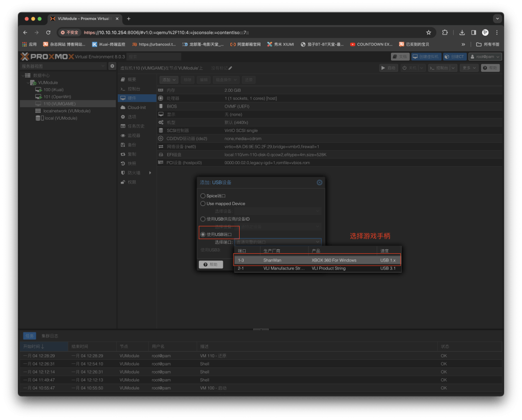Select the Use mapped Device radio option
The image size is (522, 420).
(203, 203)
